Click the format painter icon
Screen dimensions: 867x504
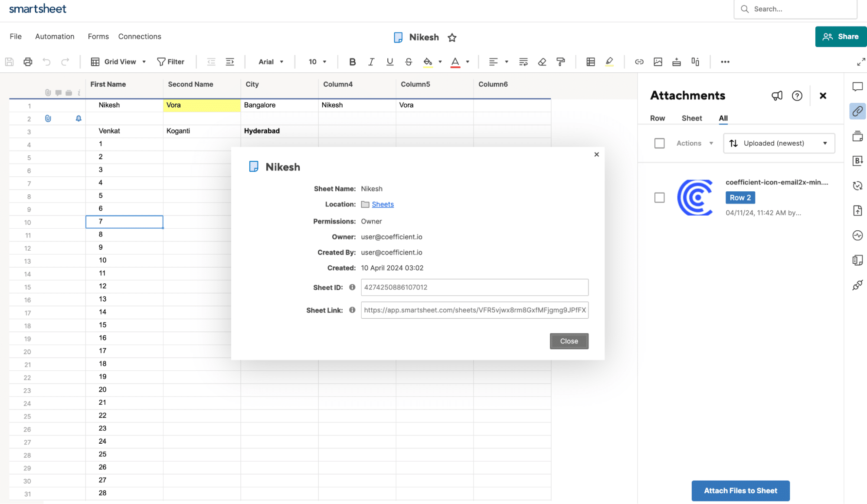pyautogui.click(x=561, y=62)
